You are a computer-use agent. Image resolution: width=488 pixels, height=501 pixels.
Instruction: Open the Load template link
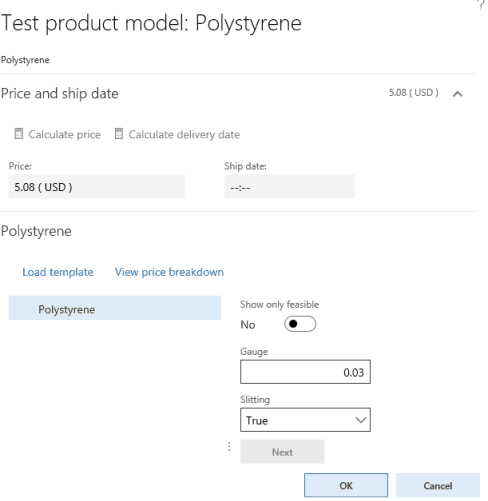pos(58,272)
